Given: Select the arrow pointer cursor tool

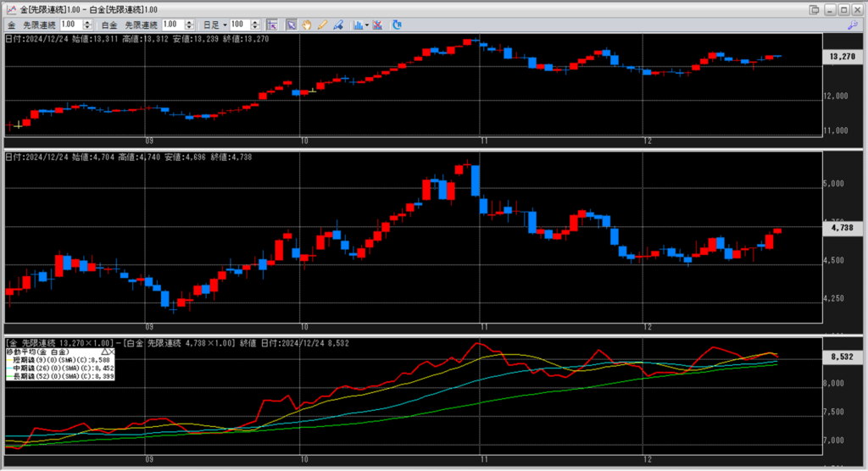Looking at the screenshot, I should pos(291,25).
